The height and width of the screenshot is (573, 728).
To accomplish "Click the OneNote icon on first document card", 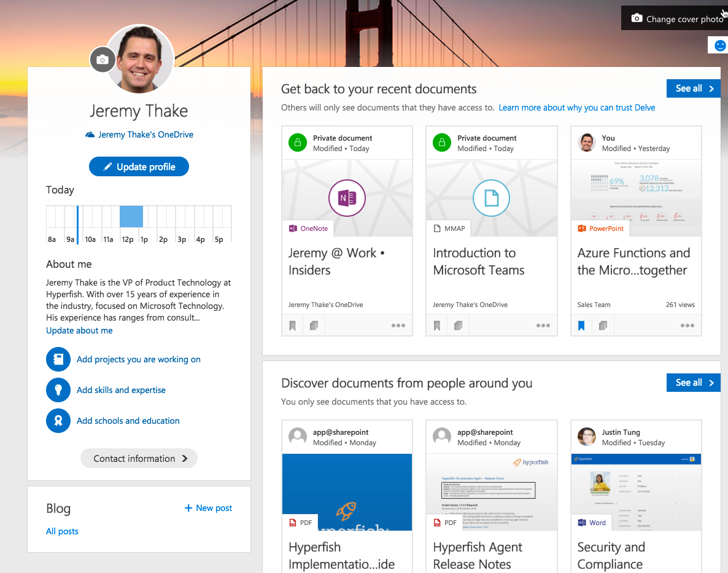I will coord(347,198).
